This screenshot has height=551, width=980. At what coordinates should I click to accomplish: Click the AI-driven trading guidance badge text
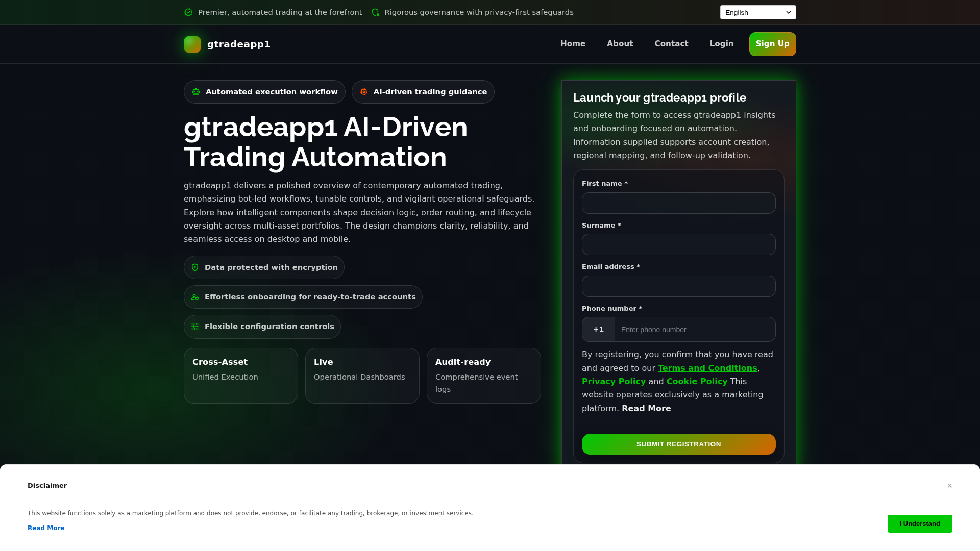tap(430, 92)
